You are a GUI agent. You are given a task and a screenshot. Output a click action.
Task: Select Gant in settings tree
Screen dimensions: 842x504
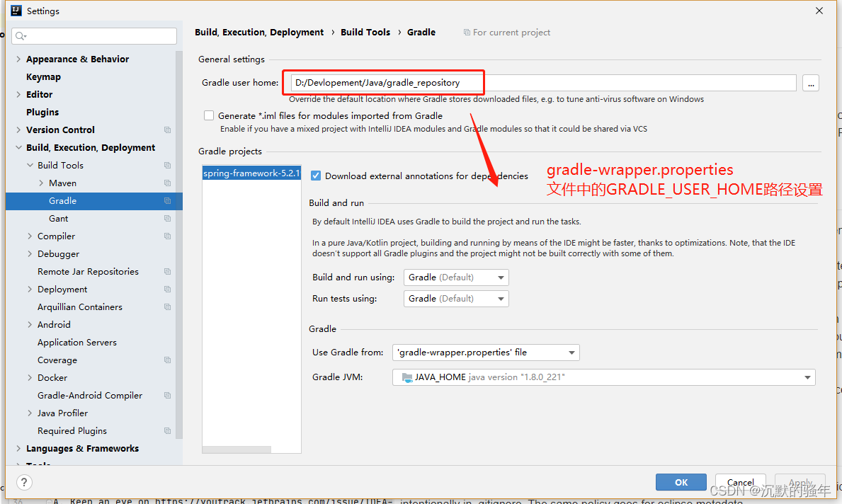(59, 219)
